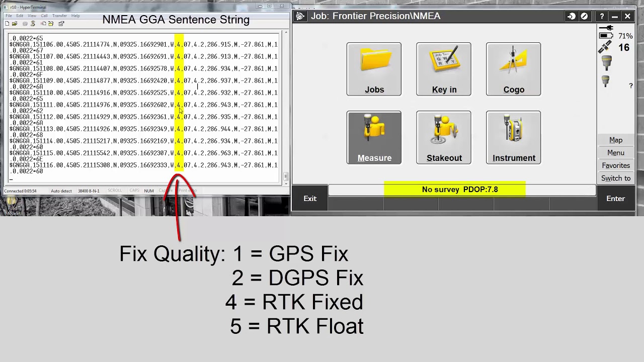The width and height of the screenshot is (644, 362).
Task: Click the GGA line with time 151110.00
Action: pyautogui.click(x=143, y=93)
